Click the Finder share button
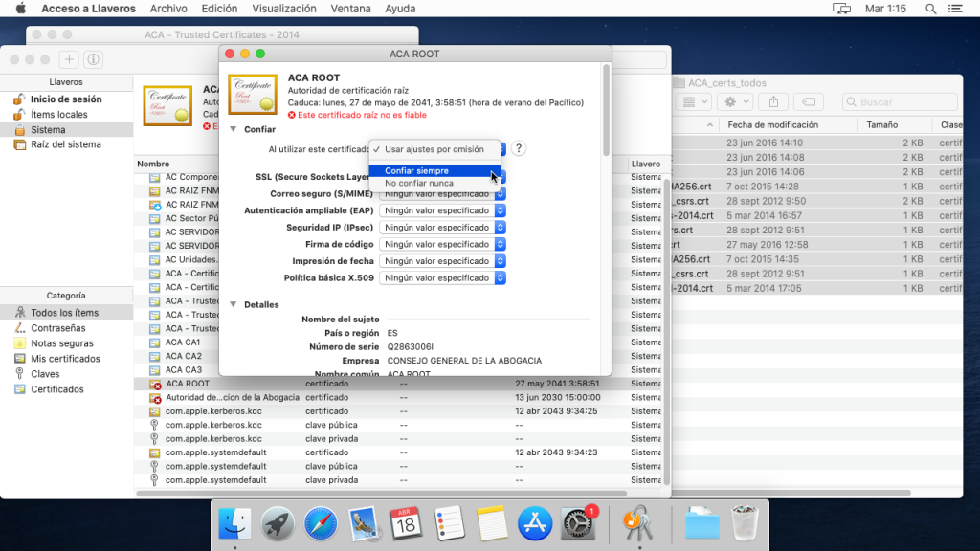980x551 pixels. pos(773,101)
